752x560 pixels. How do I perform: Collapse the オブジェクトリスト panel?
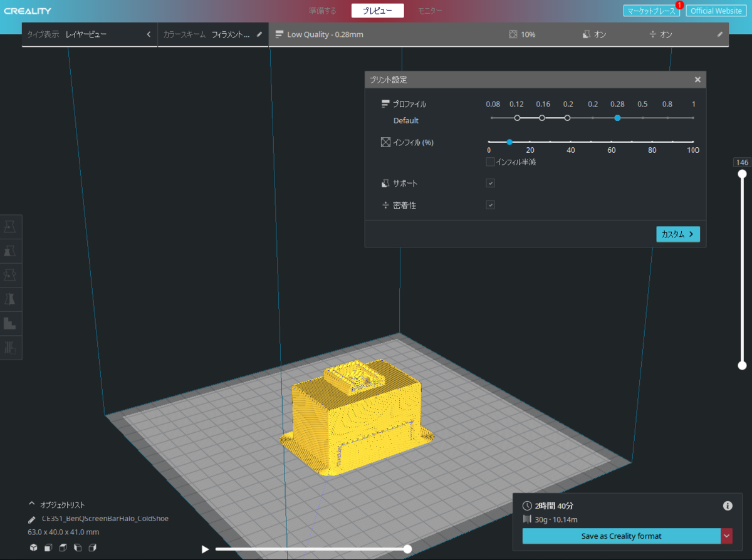pyautogui.click(x=32, y=504)
